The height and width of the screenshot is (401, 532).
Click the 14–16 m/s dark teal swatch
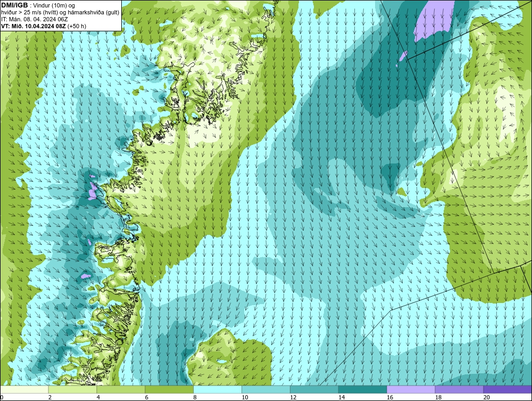(x=363, y=389)
